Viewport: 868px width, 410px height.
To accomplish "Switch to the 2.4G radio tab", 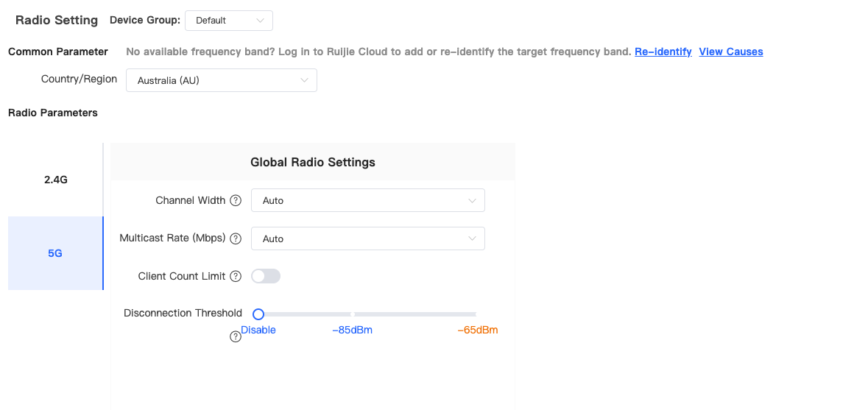I will point(56,180).
